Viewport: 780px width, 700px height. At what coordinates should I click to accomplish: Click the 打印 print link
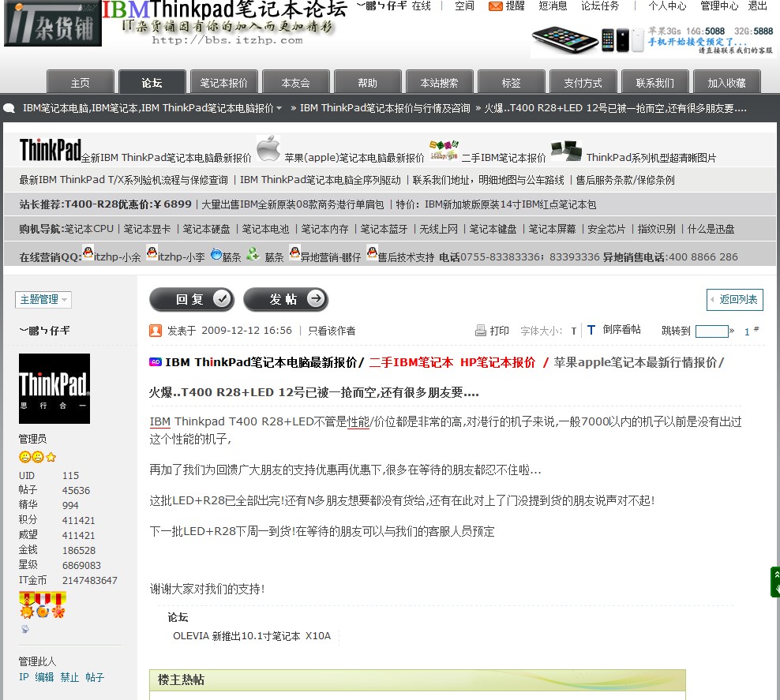(500, 331)
